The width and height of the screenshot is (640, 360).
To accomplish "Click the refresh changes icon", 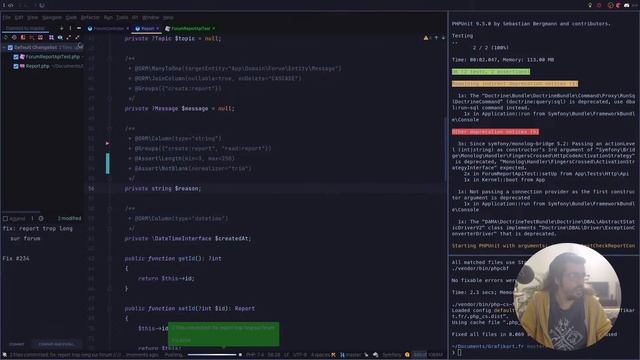I will point(6,38).
